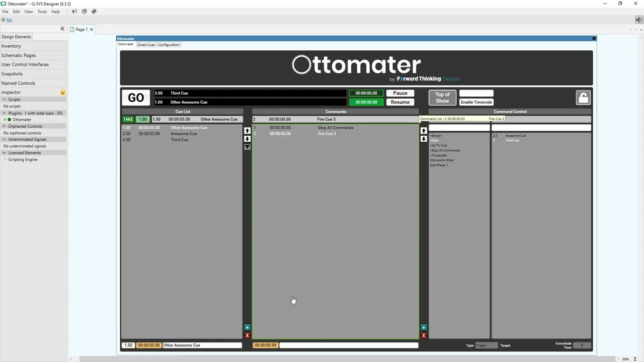Click the Resume button
This screenshot has height=362, width=644.
(400, 102)
